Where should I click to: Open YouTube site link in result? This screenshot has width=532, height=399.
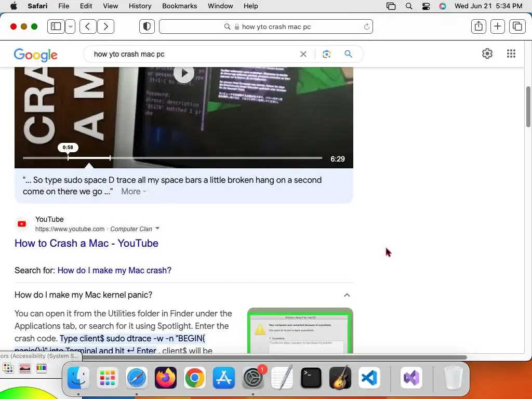[70, 229]
